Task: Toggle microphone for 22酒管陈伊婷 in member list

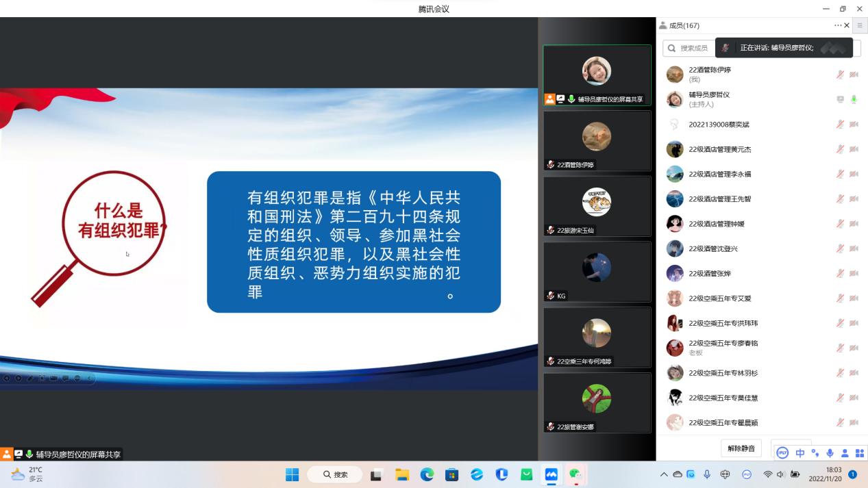Action: [840, 75]
